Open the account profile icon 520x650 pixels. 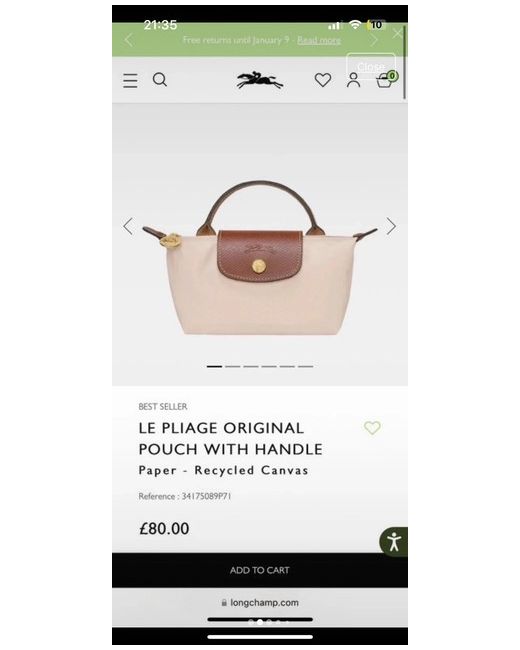353,80
